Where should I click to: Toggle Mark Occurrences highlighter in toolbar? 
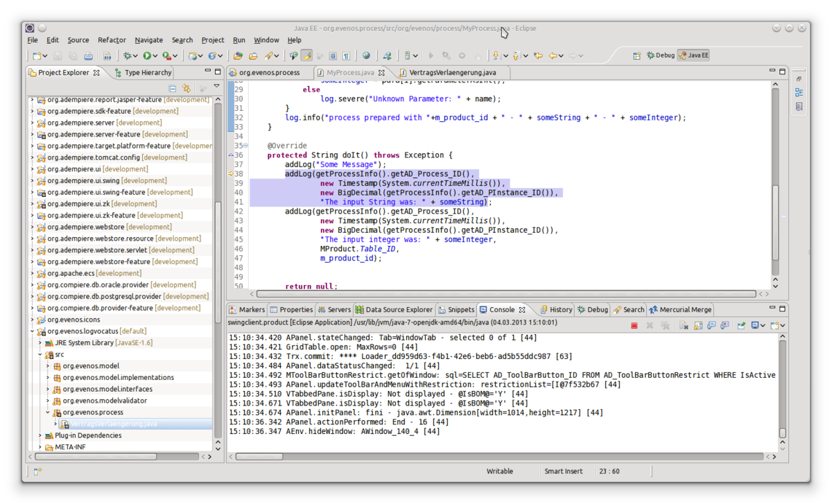[x=306, y=55]
